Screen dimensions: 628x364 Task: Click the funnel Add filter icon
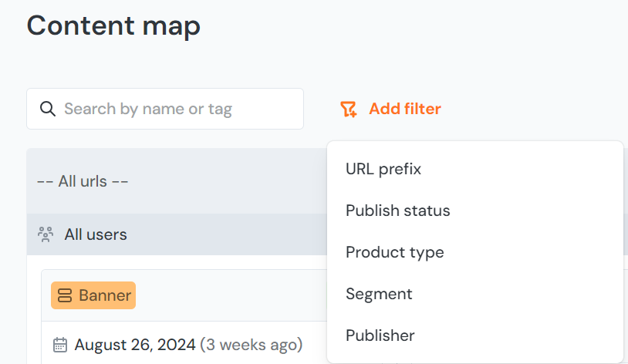(349, 110)
